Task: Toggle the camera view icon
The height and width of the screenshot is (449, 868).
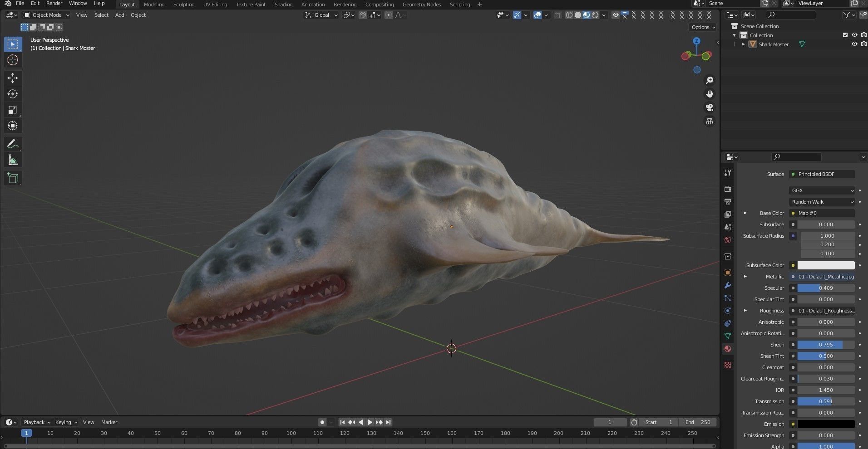Action: pos(709,107)
